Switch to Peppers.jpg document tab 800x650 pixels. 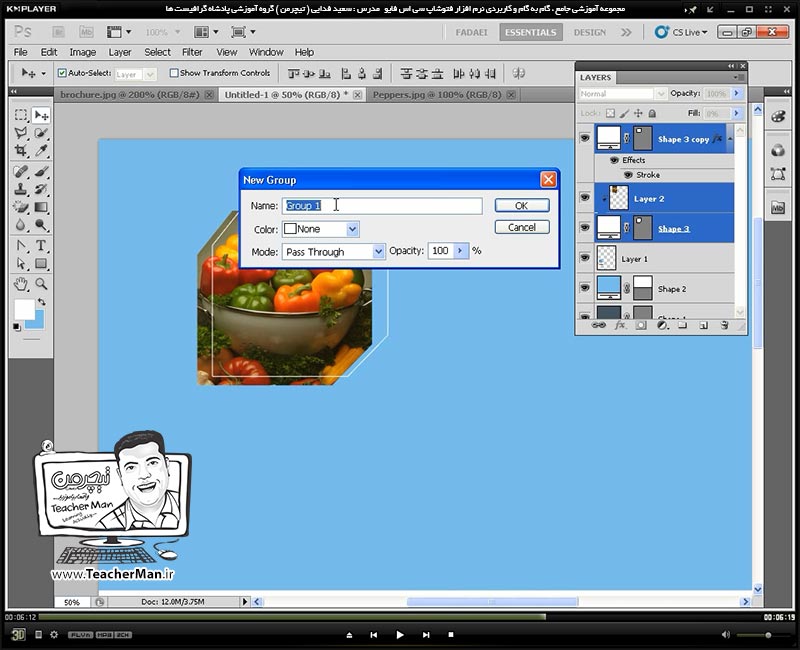click(x=437, y=95)
